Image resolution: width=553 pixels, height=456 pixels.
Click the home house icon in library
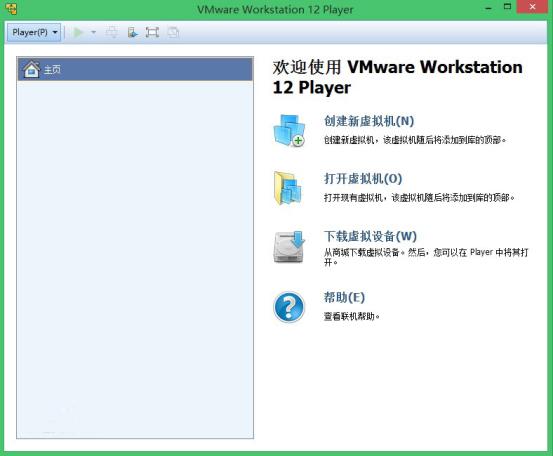click(x=31, y=69)
